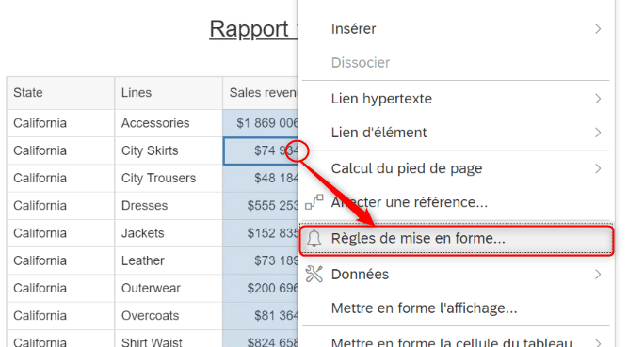Click California in the Jackets row
The height and width of the screenshot is (347, 644).
coord(60,233)
